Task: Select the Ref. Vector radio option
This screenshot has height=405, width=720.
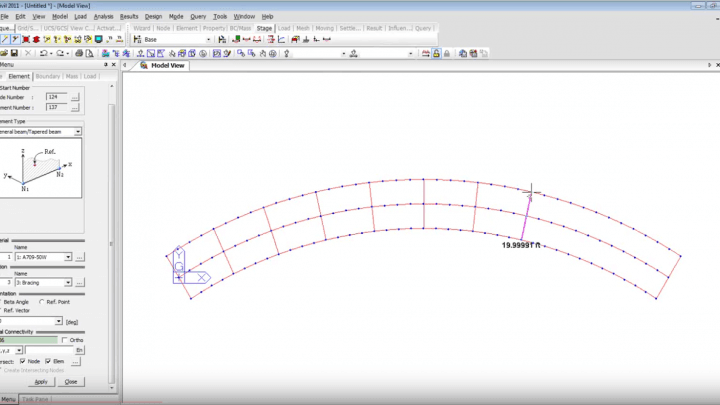Action: 17,311
